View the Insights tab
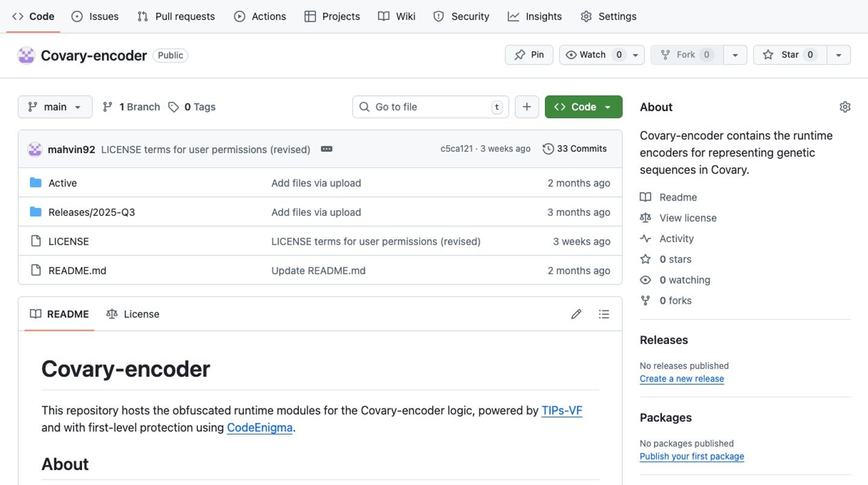This screenshot has height=485, width=868. (x=535, y=16)
